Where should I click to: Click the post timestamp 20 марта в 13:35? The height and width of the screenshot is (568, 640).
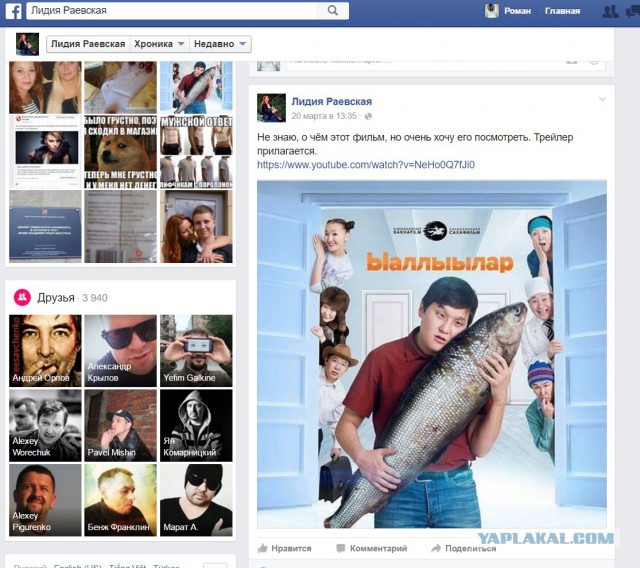[x=324, y=116]
